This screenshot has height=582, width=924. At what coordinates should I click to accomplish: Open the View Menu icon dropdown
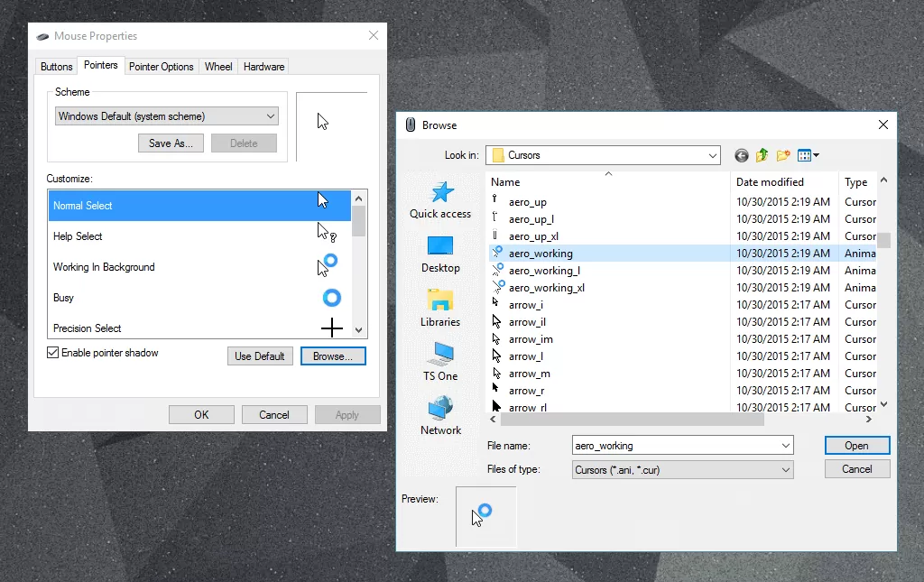point(808,155)
